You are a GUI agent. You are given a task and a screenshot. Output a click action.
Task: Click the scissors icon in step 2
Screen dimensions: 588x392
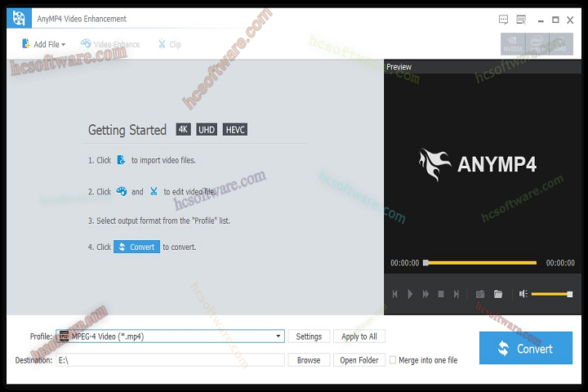pos(154,191)
